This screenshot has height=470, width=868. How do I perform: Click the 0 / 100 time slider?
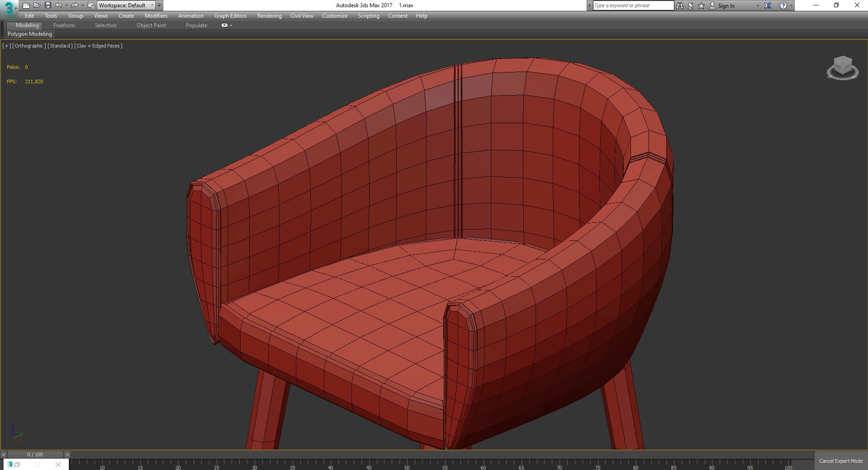pyautogui.click(x=35, y=455)
